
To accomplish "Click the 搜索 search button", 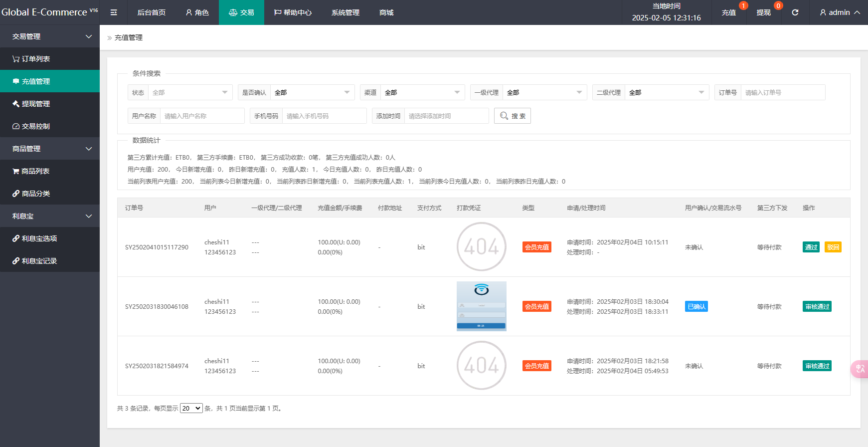I will pyautogui.click(x=513, y=116).
